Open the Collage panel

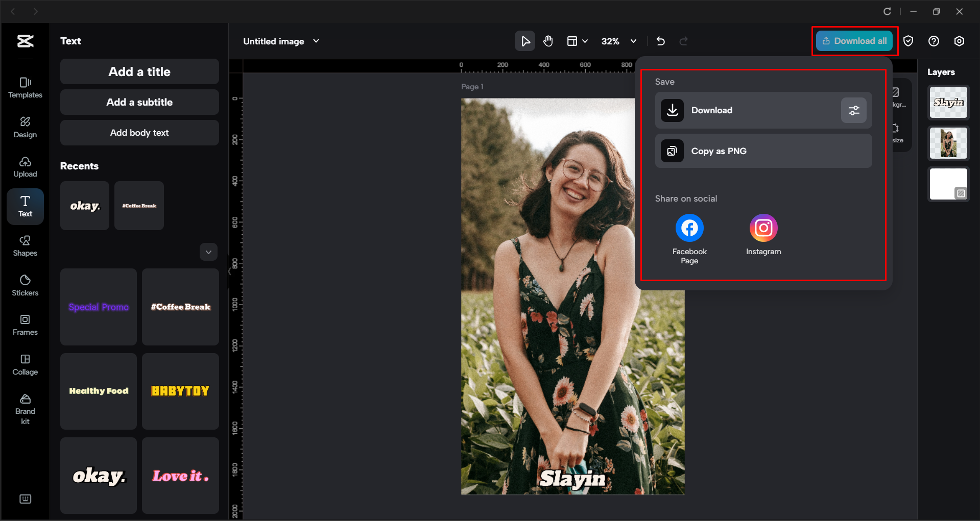(x=25, y=364)
